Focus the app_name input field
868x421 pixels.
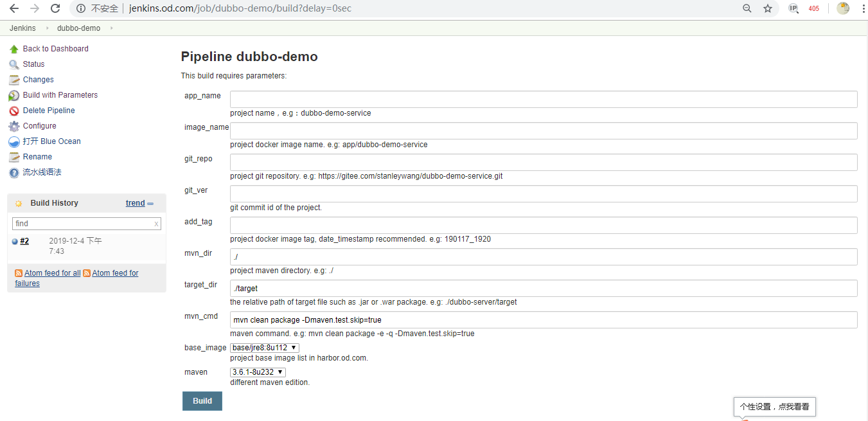click(x=544, y=99)
